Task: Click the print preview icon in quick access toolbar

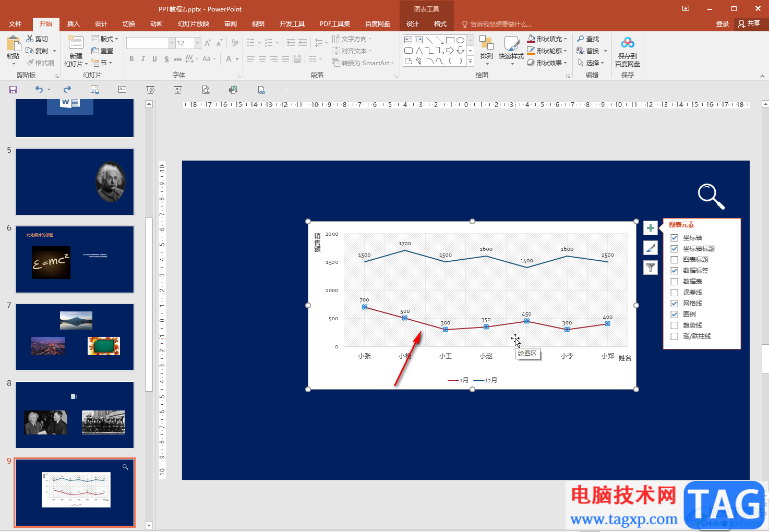Action: [206, 90]
